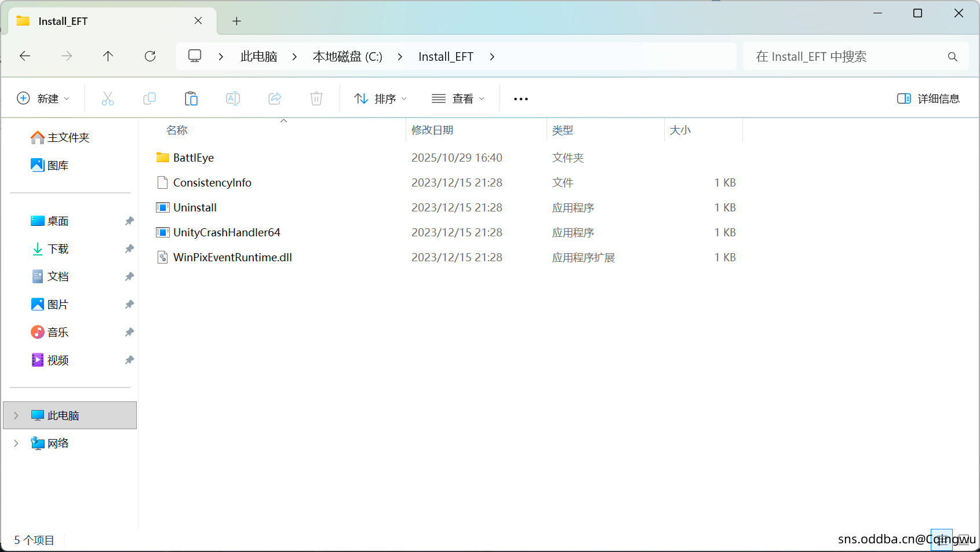Go up one folder level
This screenshot has height=552, width=980.
click(108, 56)
